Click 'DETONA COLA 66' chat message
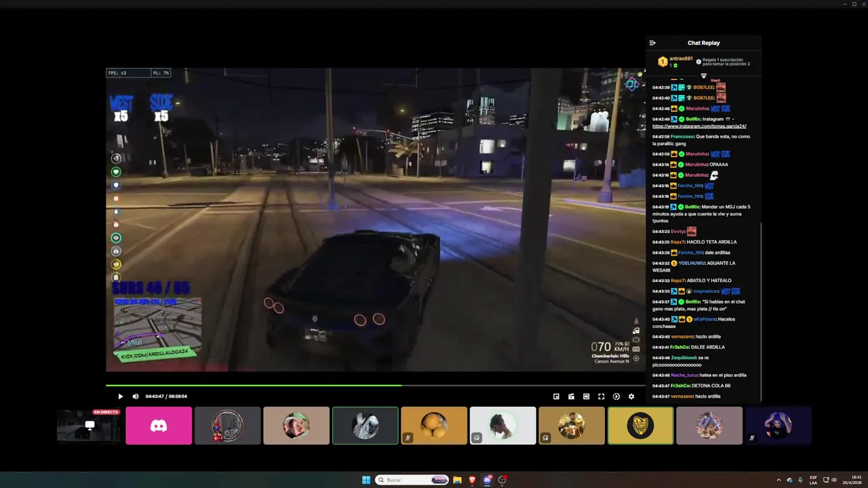Viewport: 868px width, 488px height. 711,386
